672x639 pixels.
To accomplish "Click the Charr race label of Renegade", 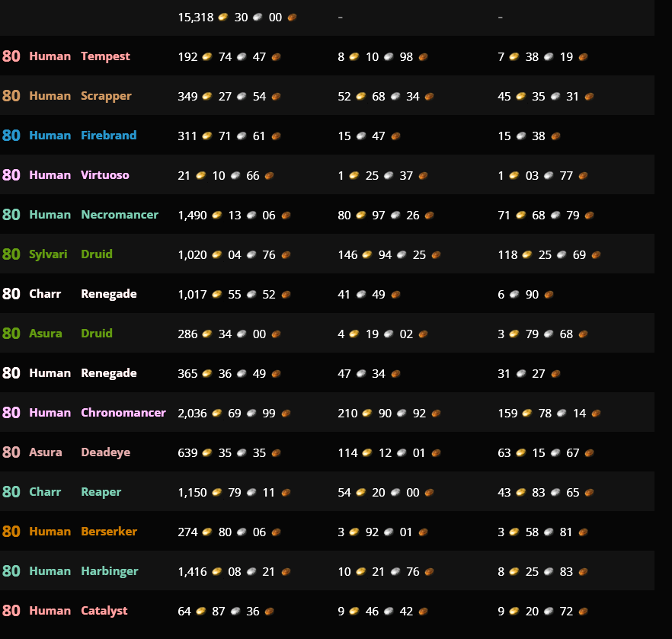I will tap(45, 294).
